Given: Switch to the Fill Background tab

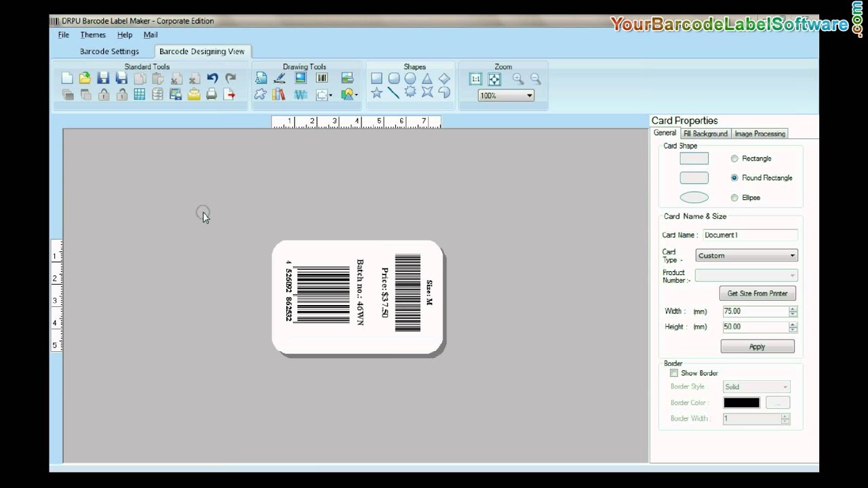Looking at the screenshot, I should pyautogui.click(x=705, y=134).
